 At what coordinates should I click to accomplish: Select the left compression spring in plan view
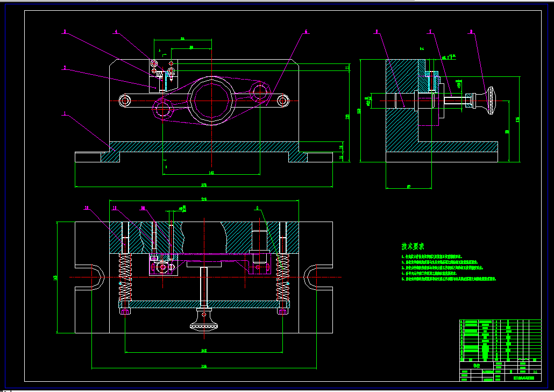click(x=125, y=278)
